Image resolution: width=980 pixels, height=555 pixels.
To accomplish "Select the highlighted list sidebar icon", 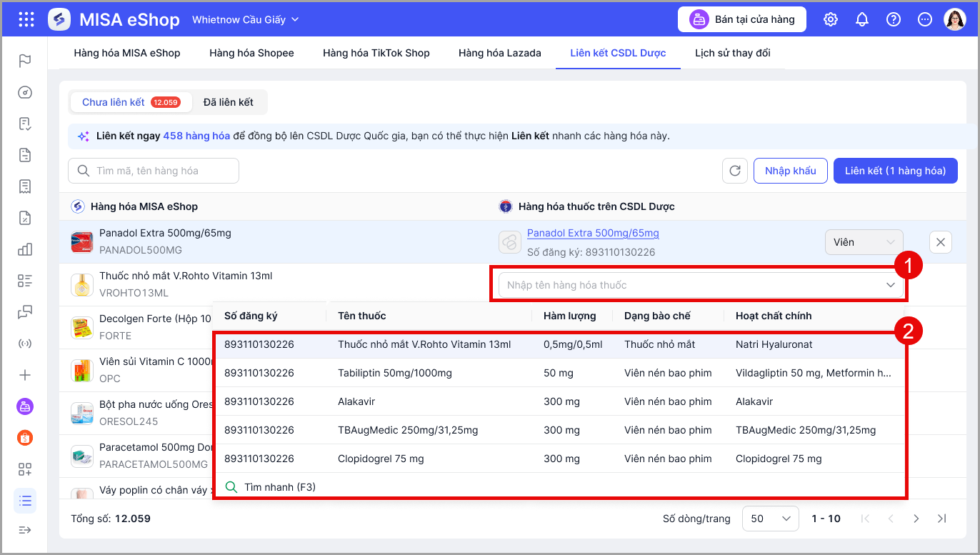I will click(x=25, y=501).
